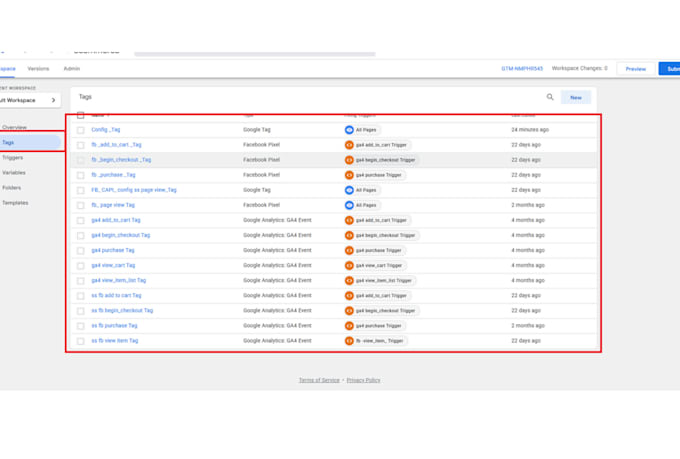Screen dimensions: 680x459
Task: Check the ga4 purchase Tag checkbox
Action: click(x=81, y=251)
